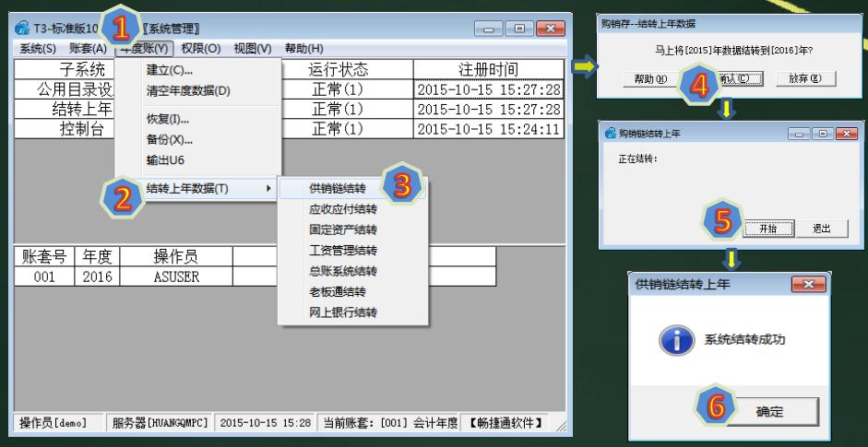
Task: Select the 控制台 subsystem row cell
Action: click(x=65, y=129)
